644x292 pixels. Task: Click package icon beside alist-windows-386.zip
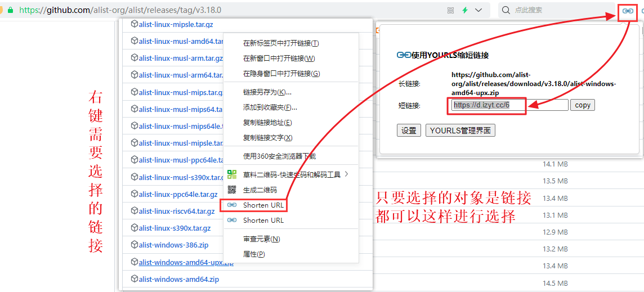[135, 245]
